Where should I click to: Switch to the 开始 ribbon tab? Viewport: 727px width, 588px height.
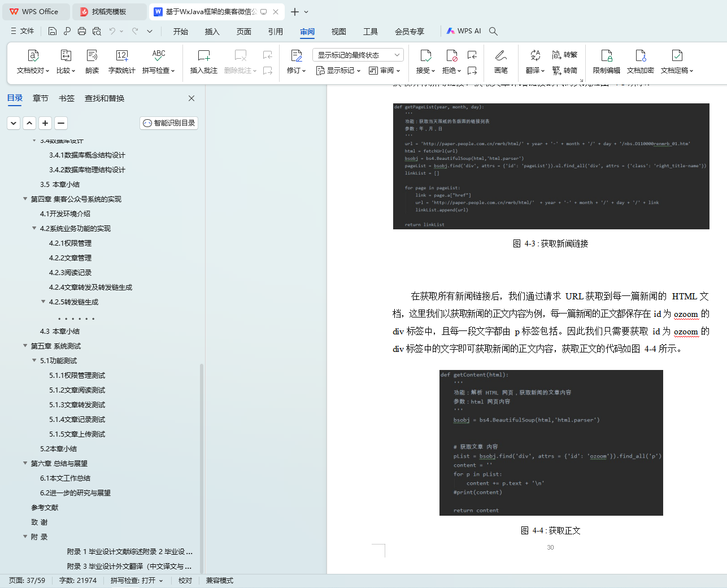[x=181, y=31]
